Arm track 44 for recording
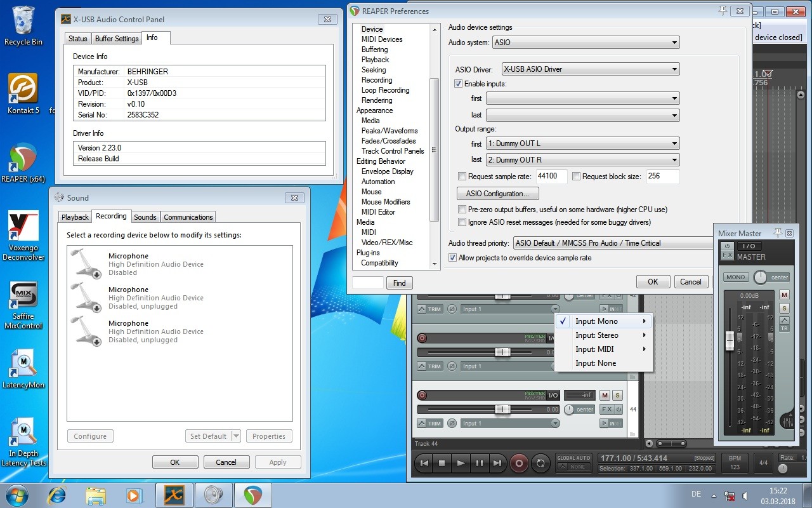This screenshot has height=508, width=812. coord(422,396)
